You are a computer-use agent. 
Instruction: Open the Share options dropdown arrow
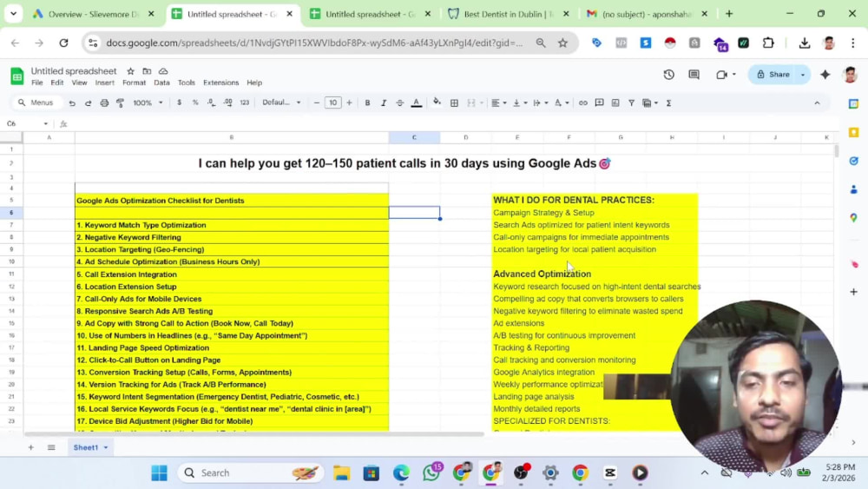[x=803, y=74]
